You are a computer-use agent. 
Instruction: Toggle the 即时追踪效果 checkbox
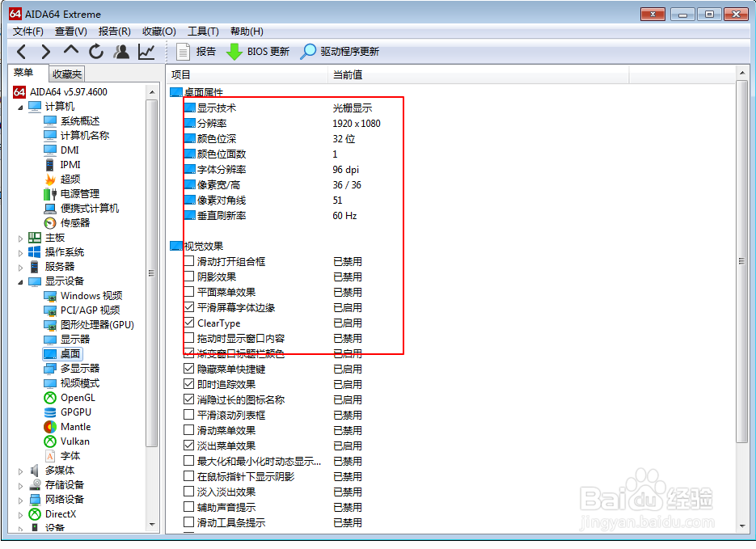[x=189, y=384]
